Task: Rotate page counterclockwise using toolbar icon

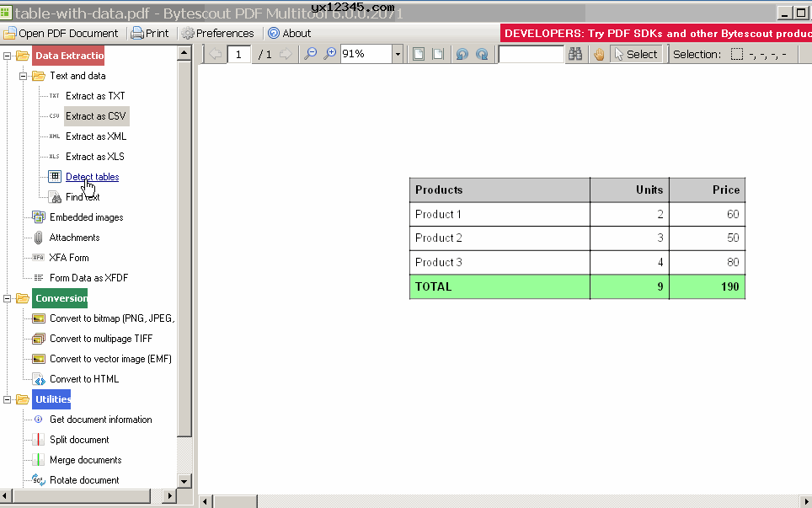Action: [462, 54]
